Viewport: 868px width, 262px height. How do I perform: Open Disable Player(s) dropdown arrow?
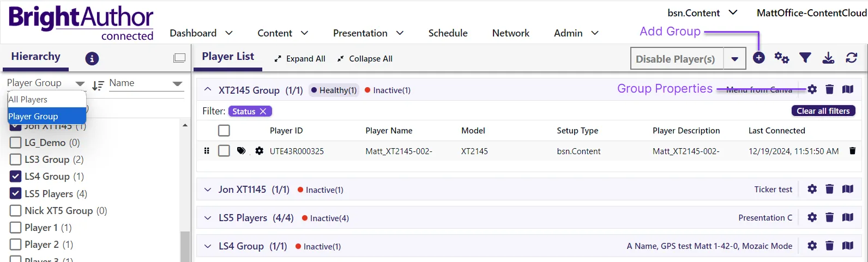click(x=735, y=59)
